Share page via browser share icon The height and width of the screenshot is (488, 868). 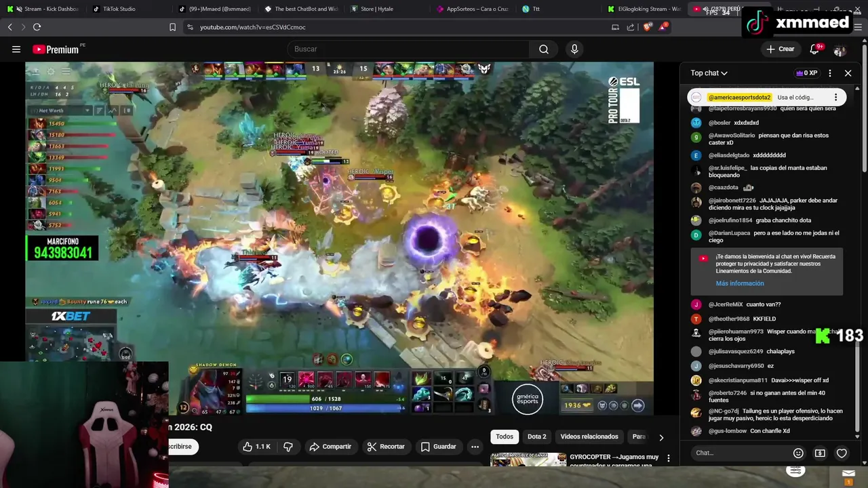[631, 27]
